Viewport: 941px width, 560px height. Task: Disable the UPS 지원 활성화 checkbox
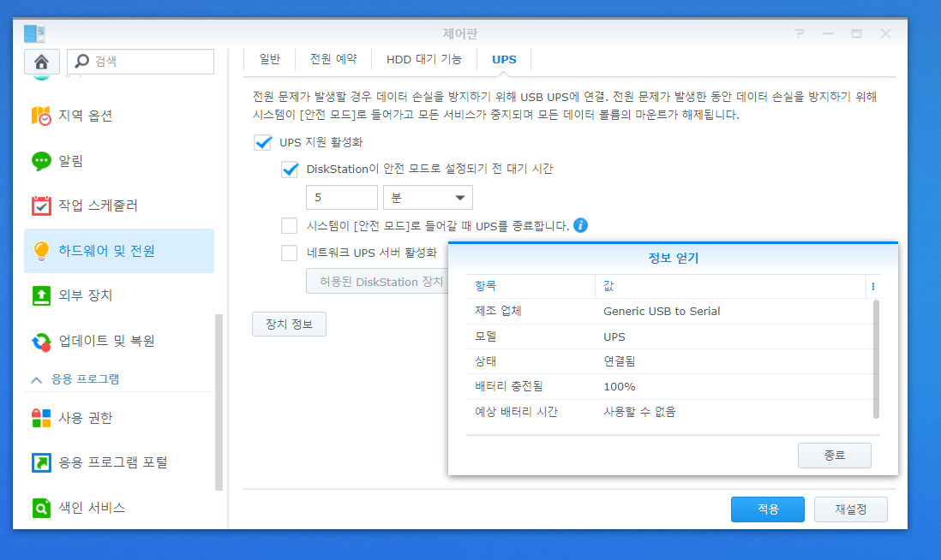(263, 143)
